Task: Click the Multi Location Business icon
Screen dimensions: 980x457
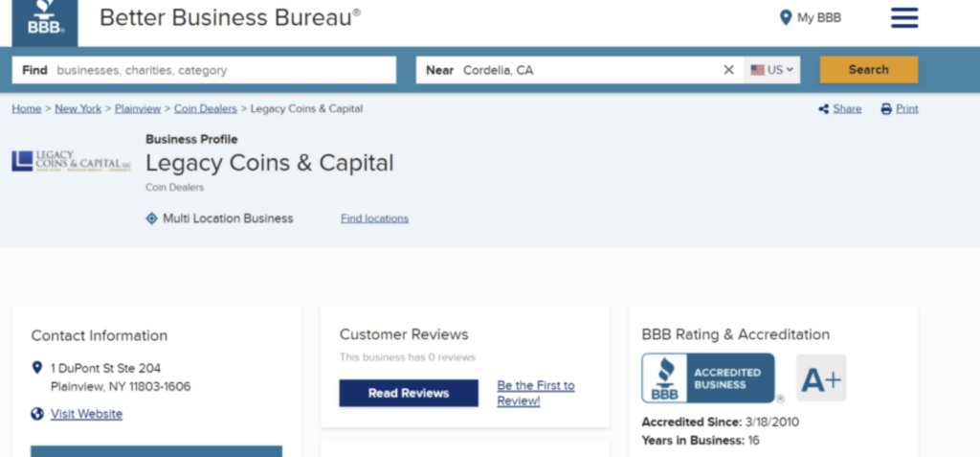Action: [x=151, y=218]
